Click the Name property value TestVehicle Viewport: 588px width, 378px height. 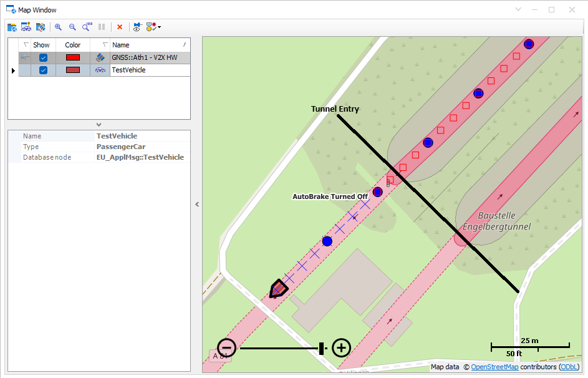coord(117,136)
